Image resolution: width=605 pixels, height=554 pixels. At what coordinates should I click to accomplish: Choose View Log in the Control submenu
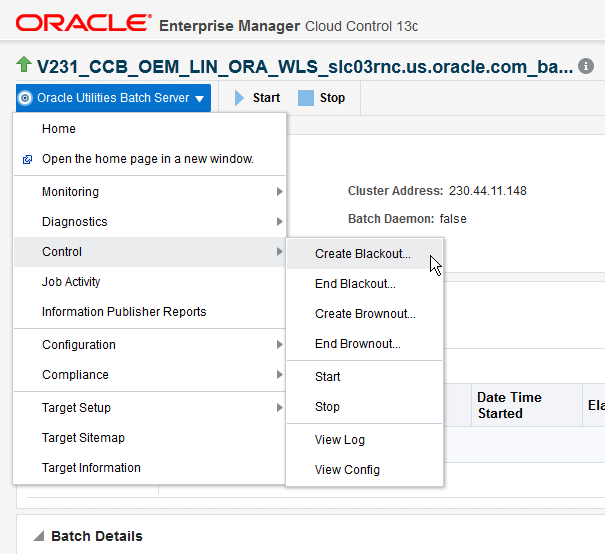[365, 440]
